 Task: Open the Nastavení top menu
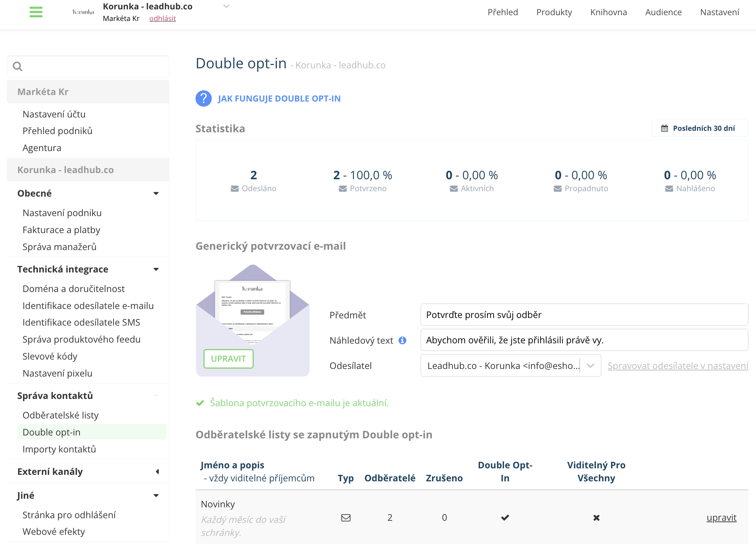[x=720, y=12]
